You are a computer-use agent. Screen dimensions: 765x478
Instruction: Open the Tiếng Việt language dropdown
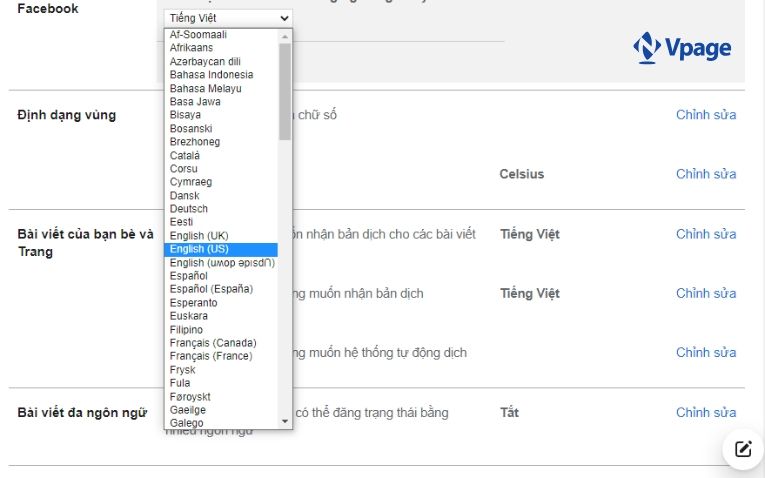click(228, 18)
